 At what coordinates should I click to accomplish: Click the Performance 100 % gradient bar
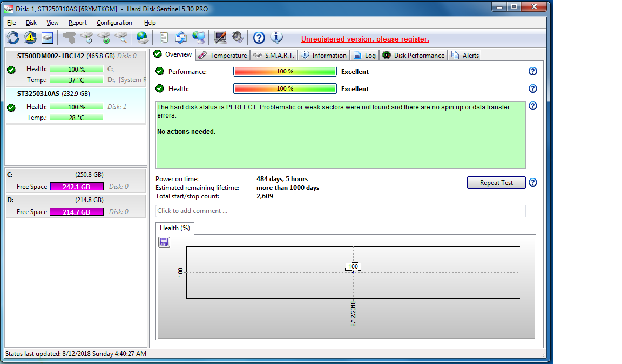(285, 71)
